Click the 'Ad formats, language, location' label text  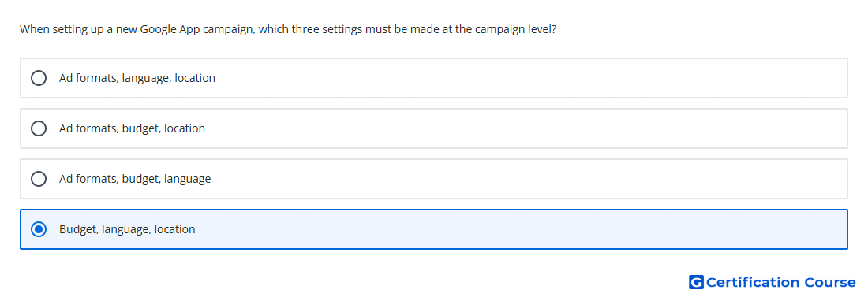[x=137, y=78]
